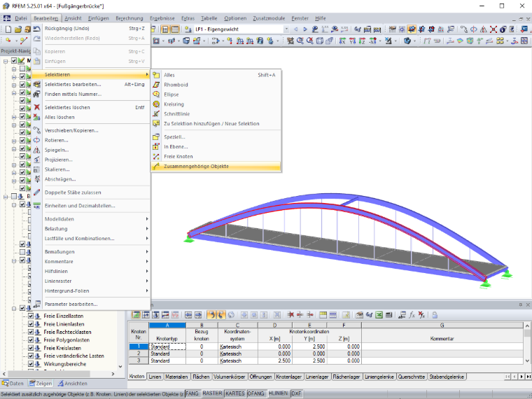Click the view in Y direction icon
This screenshot has width=532, height=399.
tap(353, 41)
